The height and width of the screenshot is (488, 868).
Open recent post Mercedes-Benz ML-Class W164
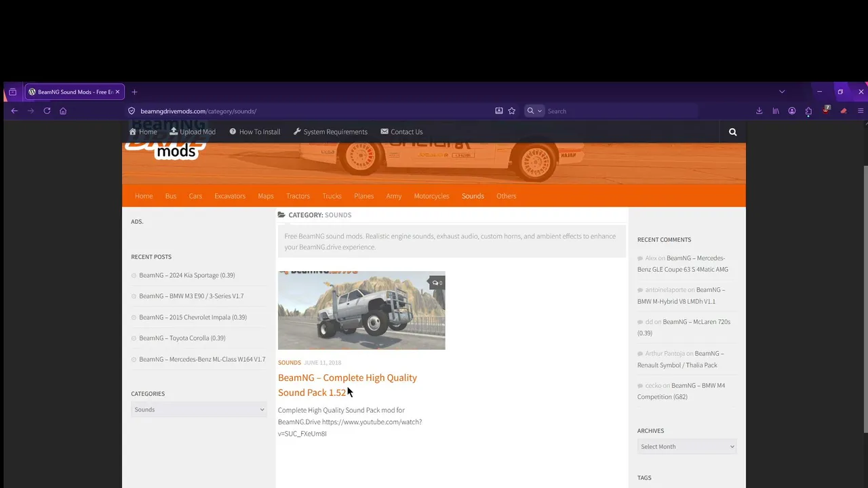tap(202, 359)
